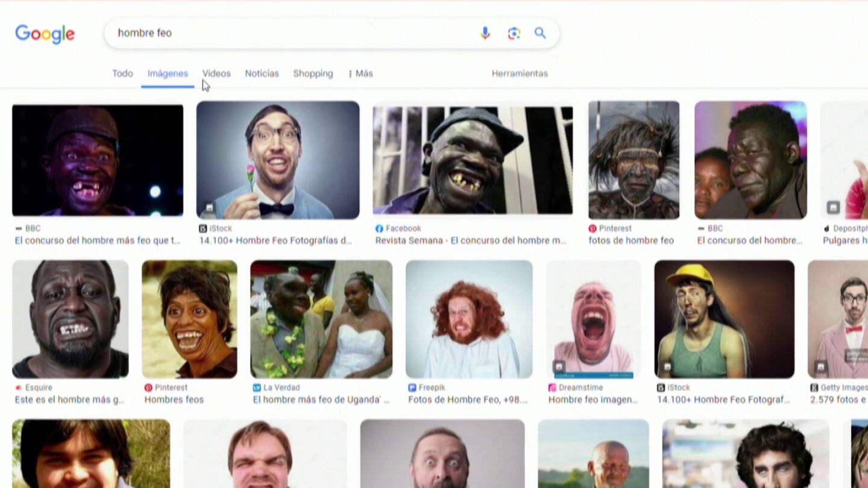The height and width of the screenshot is (488, 868).
Task: Click the Google logo to go home
Action: pos(45,34)
